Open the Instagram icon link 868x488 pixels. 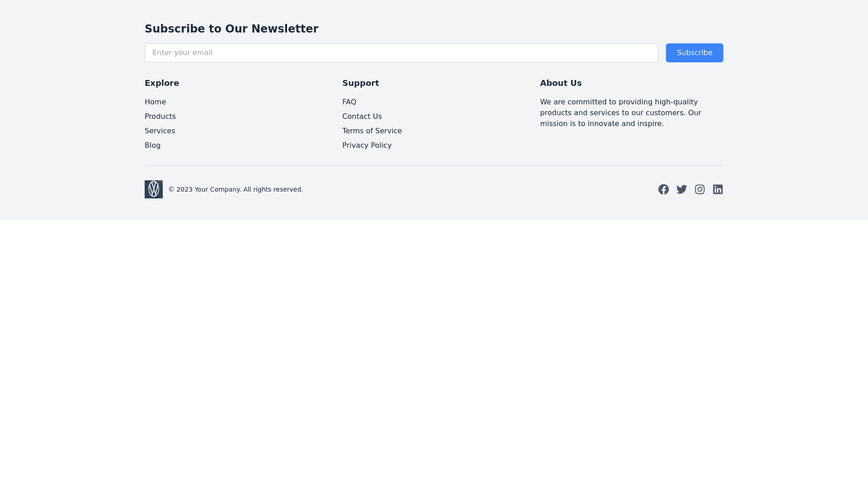pyautogui.click(x=699, y=189)
